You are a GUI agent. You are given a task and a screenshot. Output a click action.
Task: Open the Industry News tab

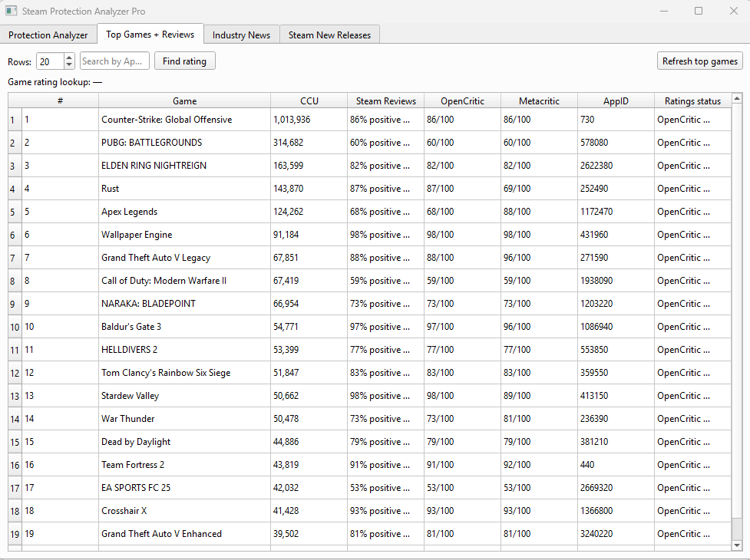point(241,35)
